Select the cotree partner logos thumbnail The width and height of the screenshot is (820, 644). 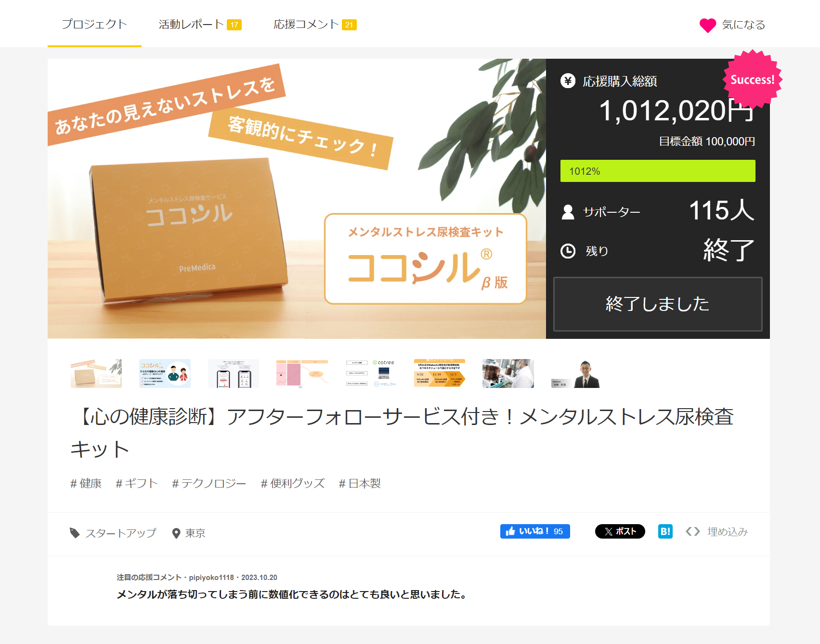[371, 374]
